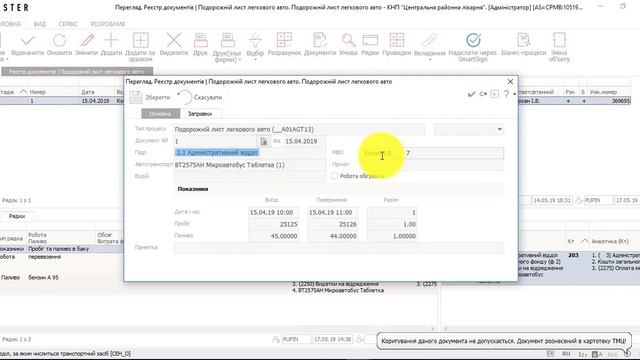Click the Виїзд date 15.04.19 10:00 field
This screenshot has height=360, width=640.
(273, 213)
